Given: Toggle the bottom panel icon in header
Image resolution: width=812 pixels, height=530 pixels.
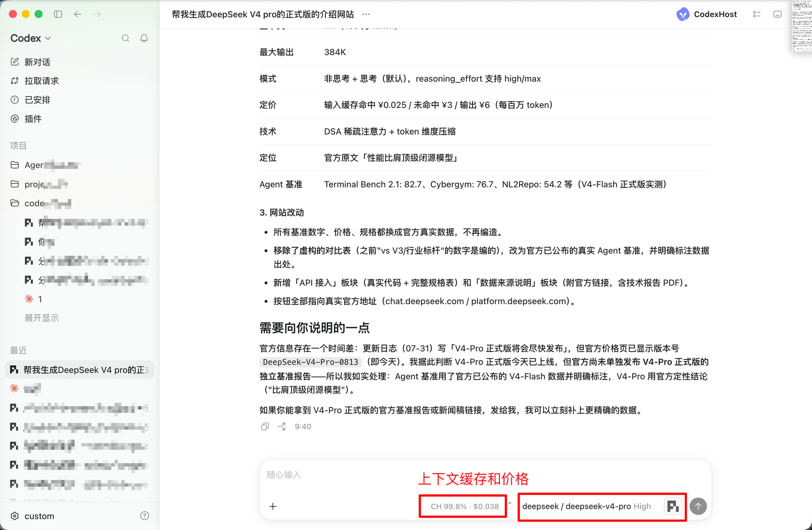Looking at the screenshot, I should (777, 14).
